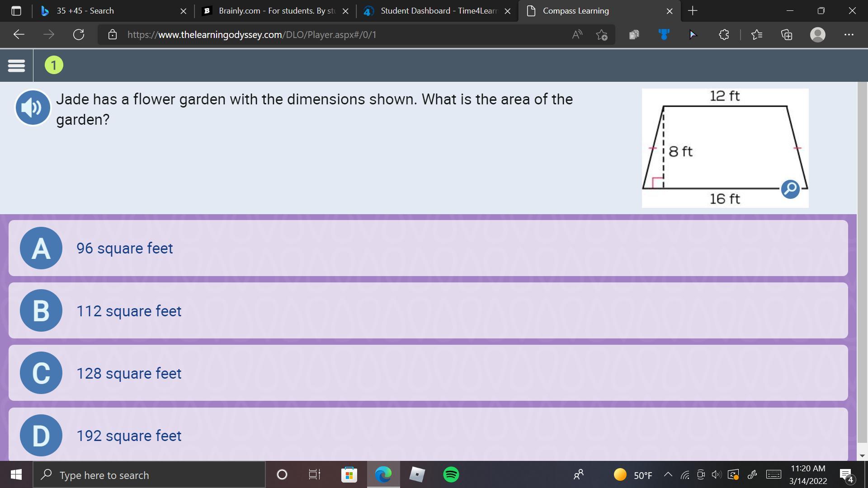Add this page to favorites star icon
Image resolution: width=868 pixels, height=488 pixels.
click(x=602, y=35)
